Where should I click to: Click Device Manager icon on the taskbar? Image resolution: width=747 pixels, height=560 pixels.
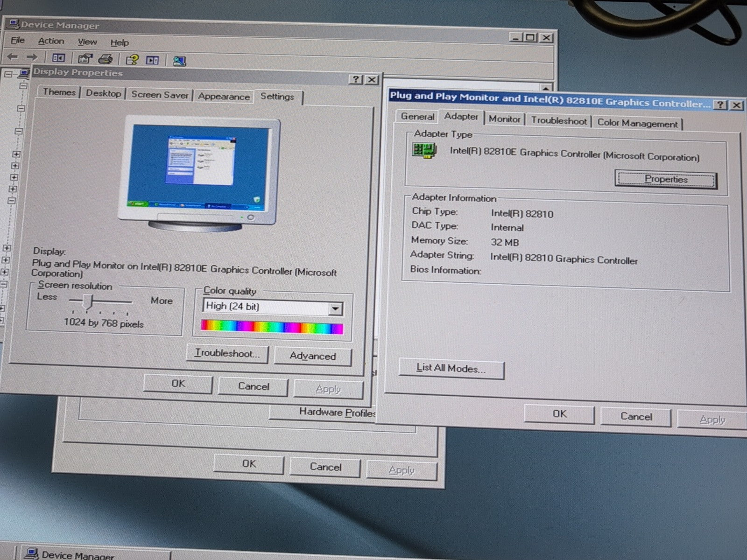31,553
